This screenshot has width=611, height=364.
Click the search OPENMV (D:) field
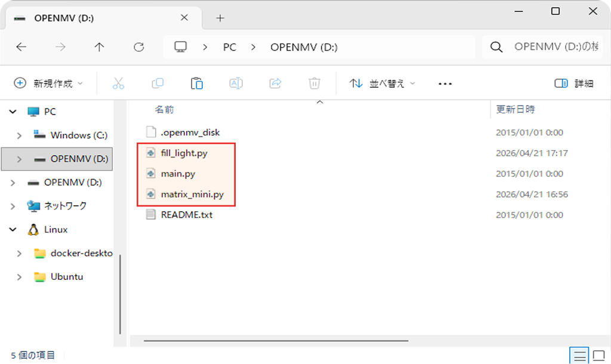click(542, 47)
